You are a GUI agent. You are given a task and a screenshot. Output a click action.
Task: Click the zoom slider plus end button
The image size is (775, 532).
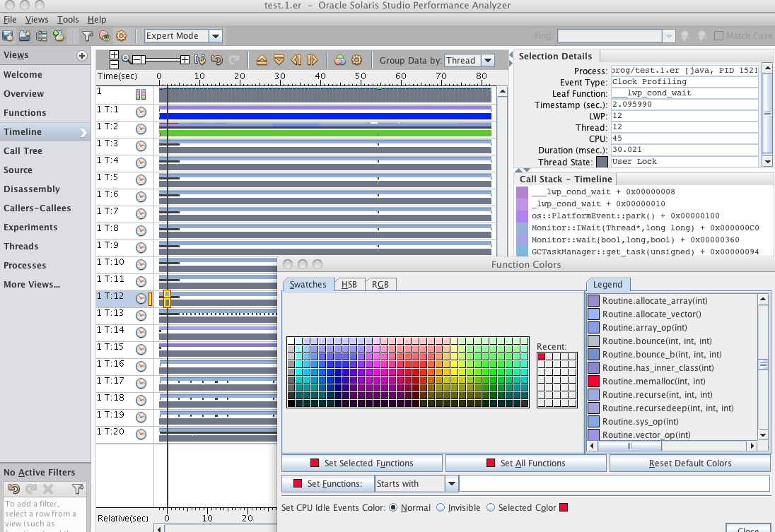(x=185, y=60)
